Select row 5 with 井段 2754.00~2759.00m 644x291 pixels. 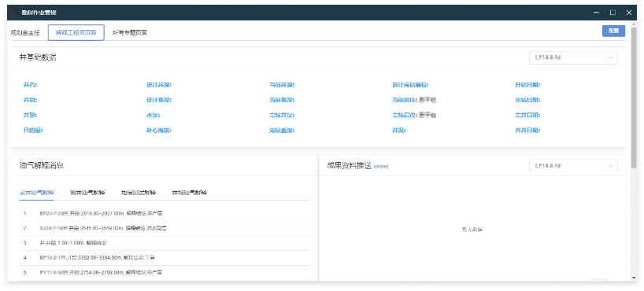click(165, 273)
